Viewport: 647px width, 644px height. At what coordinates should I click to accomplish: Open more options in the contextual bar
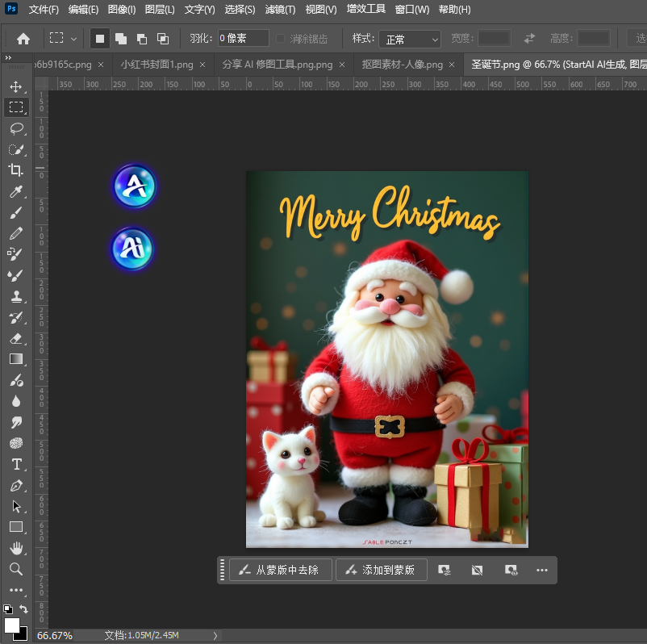click(542, 570)
